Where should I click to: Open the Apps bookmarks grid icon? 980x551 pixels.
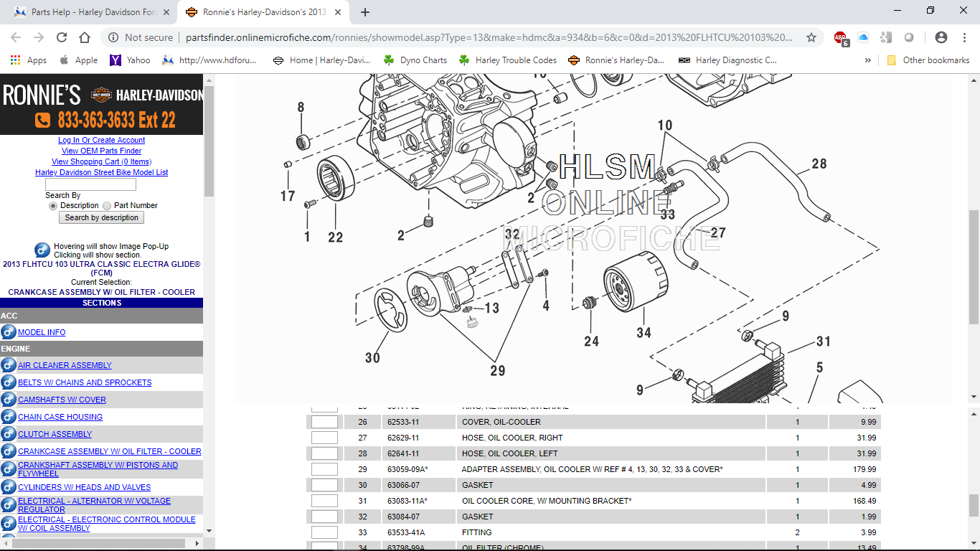click(x=15, y=60)
